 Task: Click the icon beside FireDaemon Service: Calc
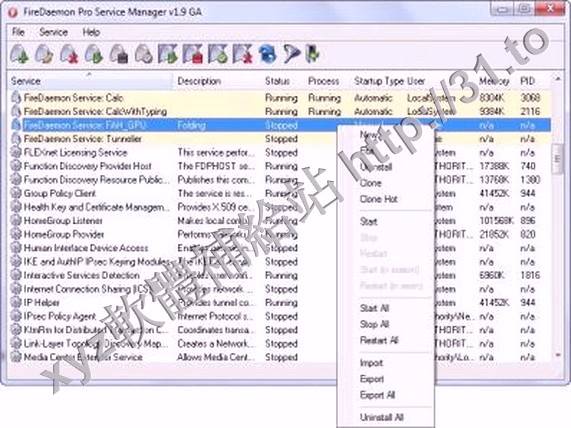(x=16, y=98)
